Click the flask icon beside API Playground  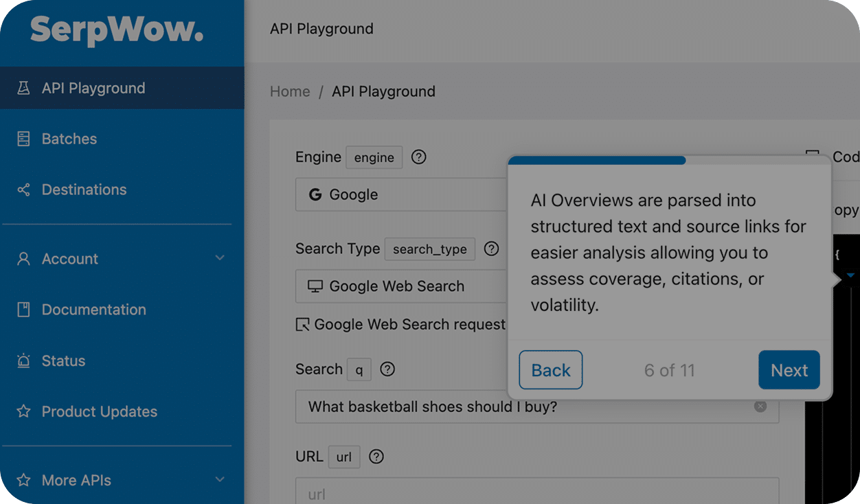(x=23, y=88)
